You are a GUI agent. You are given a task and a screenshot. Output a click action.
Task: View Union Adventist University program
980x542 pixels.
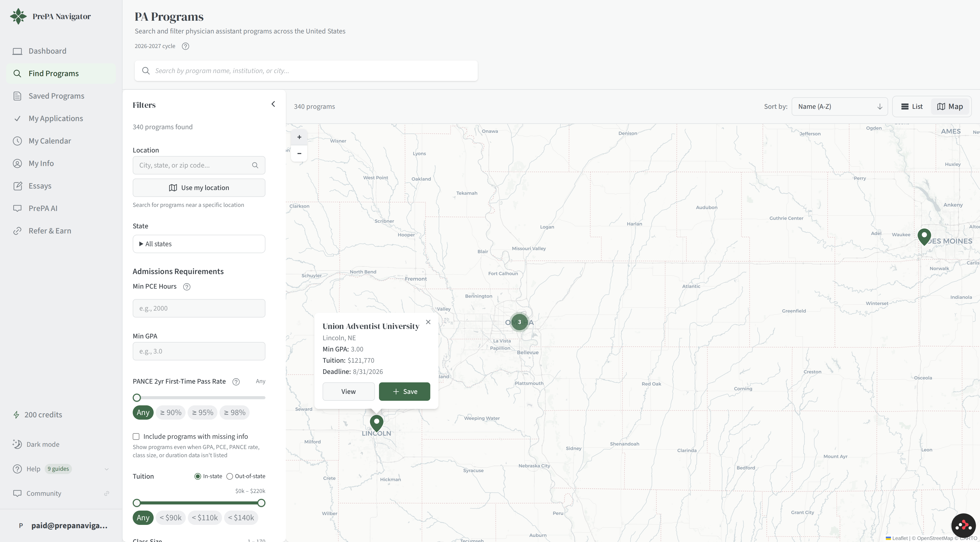(x=348, y=392)
